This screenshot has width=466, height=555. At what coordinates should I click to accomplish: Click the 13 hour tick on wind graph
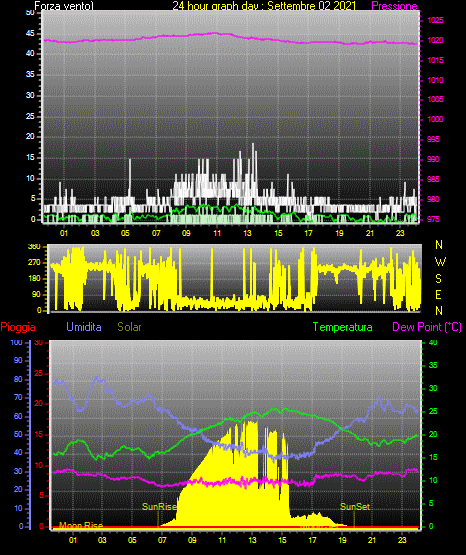(247, 233)
